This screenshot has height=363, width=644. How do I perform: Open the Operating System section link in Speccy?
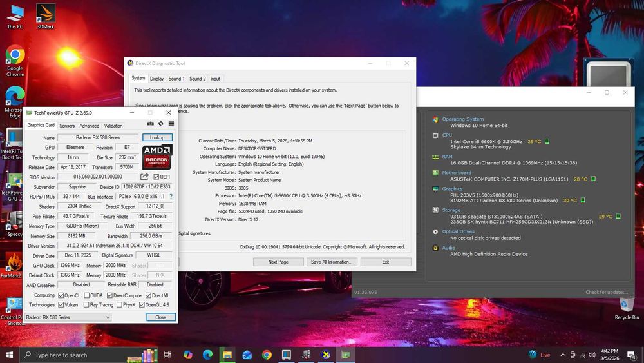point(462,119)
